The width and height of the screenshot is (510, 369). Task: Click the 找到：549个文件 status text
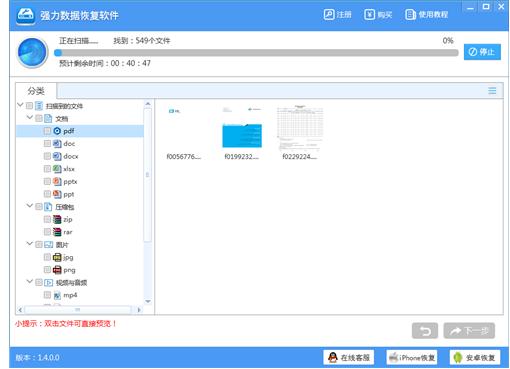142,41
